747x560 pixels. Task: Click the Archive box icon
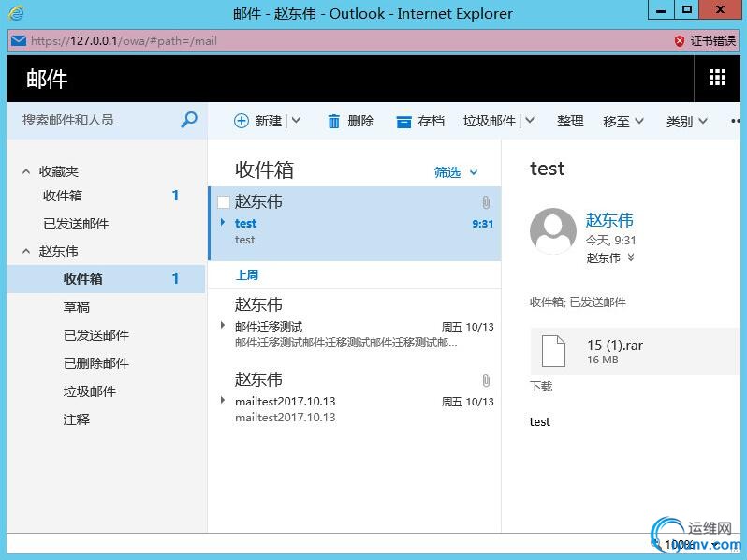403,122
